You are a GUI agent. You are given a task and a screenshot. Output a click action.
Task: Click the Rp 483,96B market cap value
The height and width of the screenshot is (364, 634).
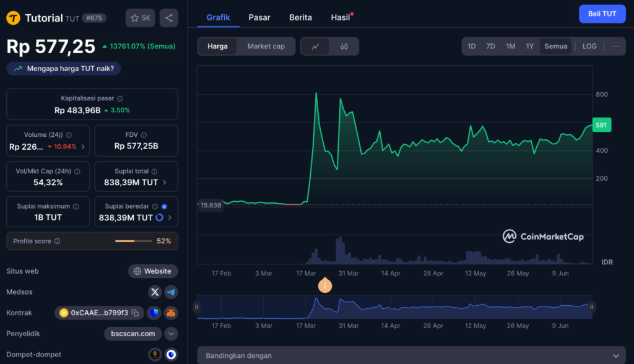click(x=77, y=110)
